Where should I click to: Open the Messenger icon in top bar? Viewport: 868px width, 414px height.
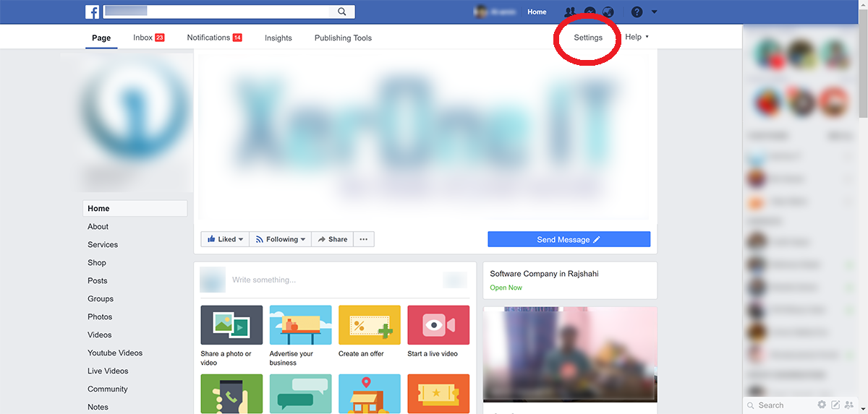pyautogui.click(x=590, y=12)
